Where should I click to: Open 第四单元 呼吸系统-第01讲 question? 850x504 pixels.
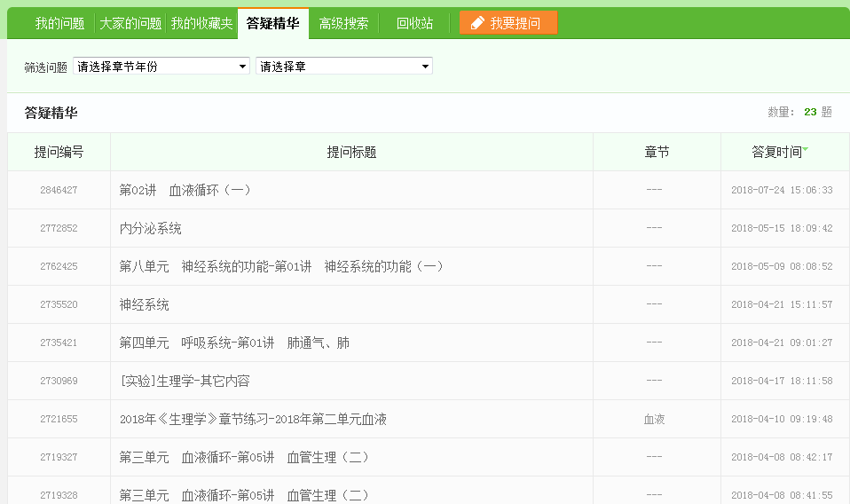(234, 343)
